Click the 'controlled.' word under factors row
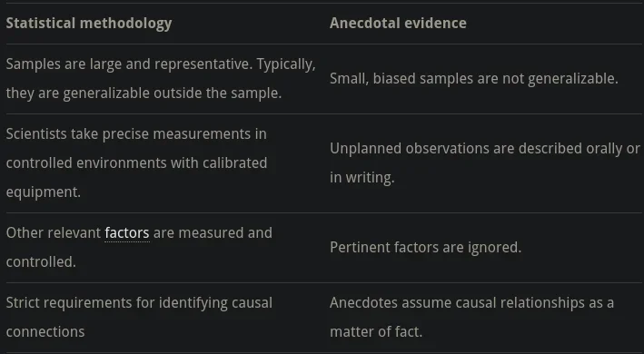 (x=41, y=261)
